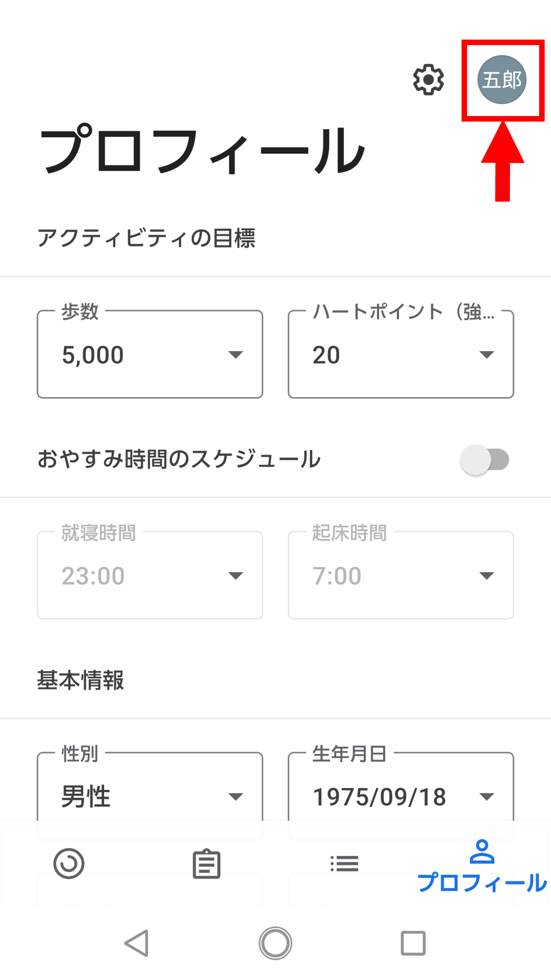
Task: Open the Home rings tab icon
Action: tap(69, 864)
